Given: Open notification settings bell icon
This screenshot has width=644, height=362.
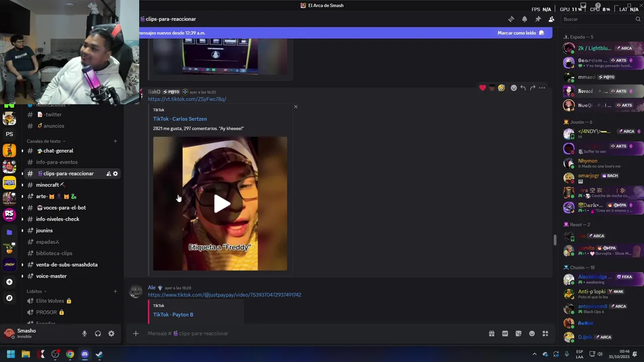Looking at the screenshot, I should [x=524, y=19].
